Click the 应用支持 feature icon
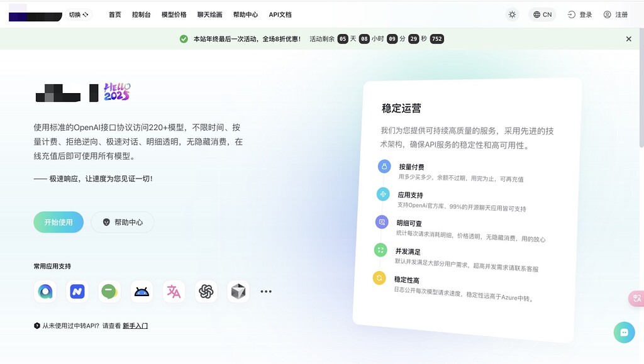Screen dimensions: 644x364 click(x=383, y=194)
